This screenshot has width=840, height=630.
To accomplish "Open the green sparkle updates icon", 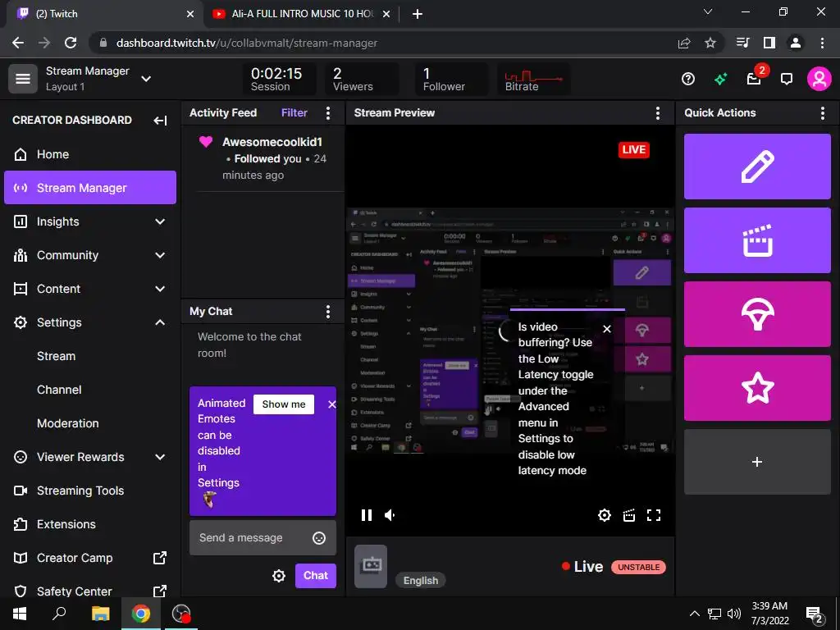I will pyautogui.click(x=720, y=80).
